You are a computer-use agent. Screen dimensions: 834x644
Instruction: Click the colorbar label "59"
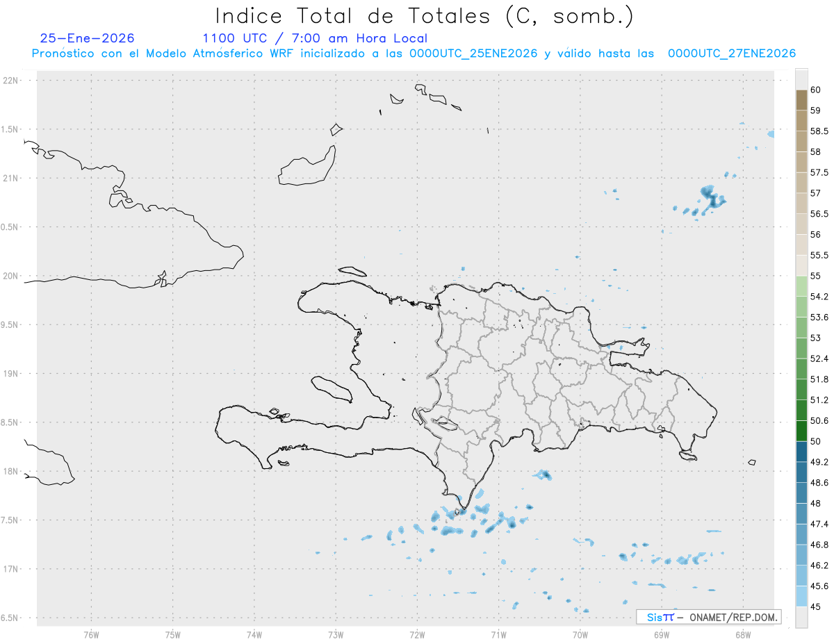(x=816, y=110)
